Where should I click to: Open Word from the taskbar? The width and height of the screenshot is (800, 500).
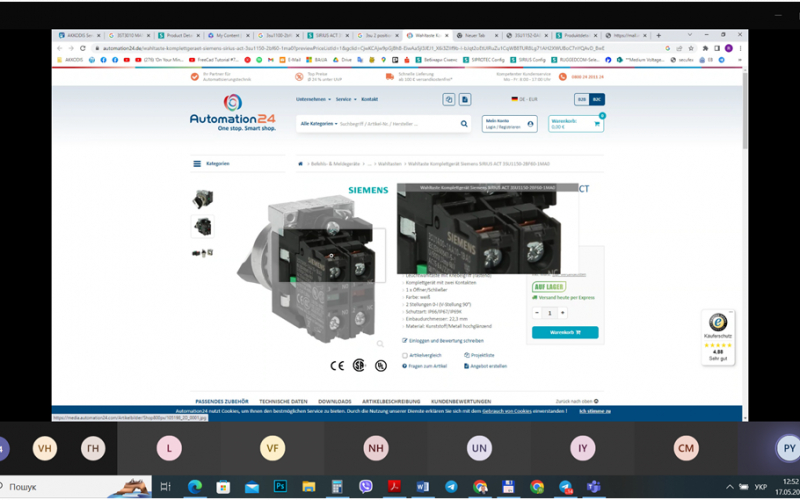tap(422, 487)
